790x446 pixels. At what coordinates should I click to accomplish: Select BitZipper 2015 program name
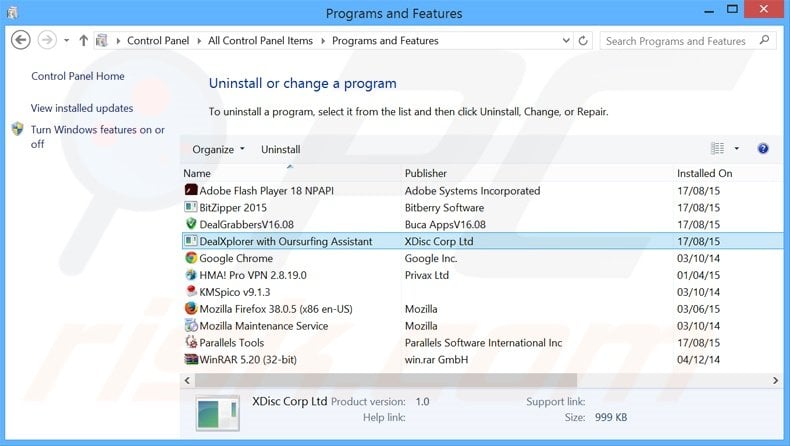click(x=233, y=208)
